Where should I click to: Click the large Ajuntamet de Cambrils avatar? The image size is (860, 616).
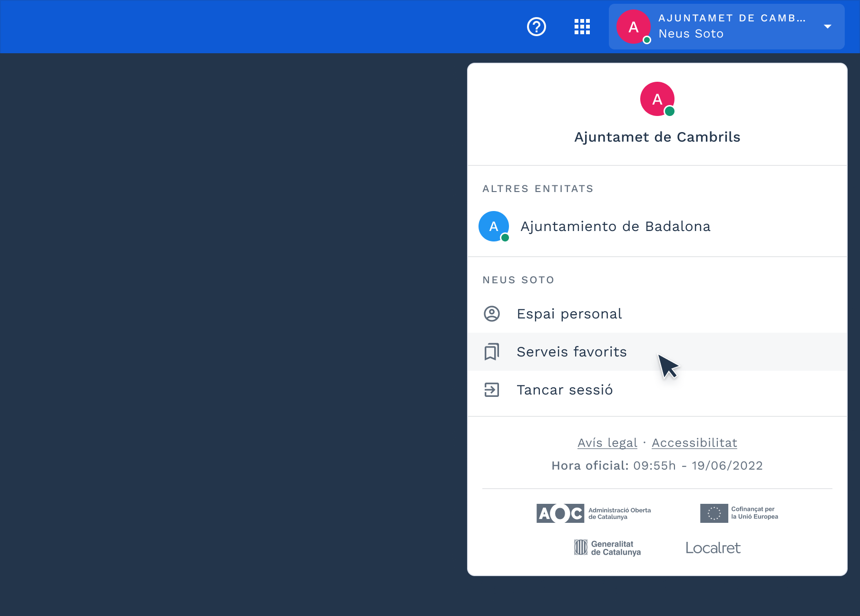coord(657,99)
